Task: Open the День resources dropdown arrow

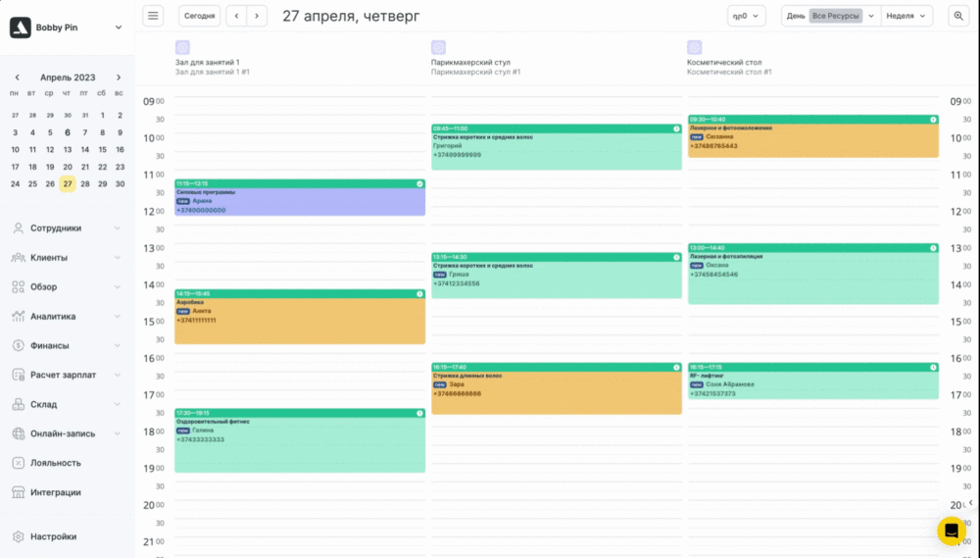Action: pos(871,16)
